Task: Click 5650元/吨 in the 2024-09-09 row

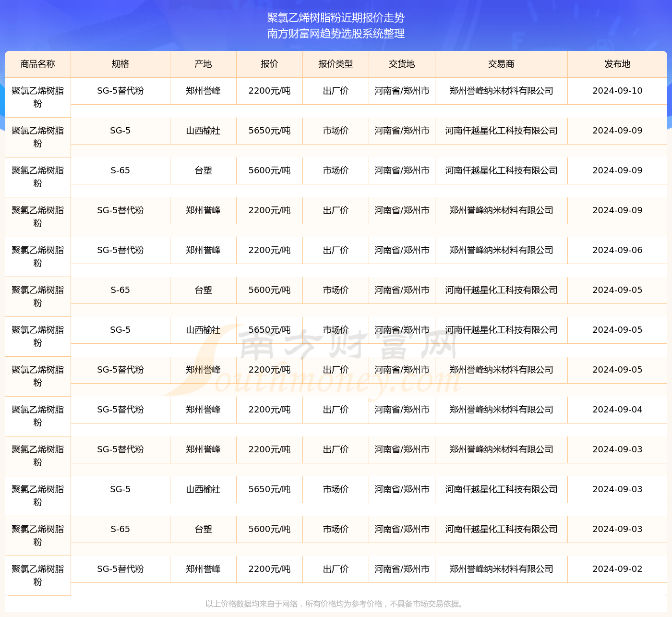Action: (x=269, y=131)
